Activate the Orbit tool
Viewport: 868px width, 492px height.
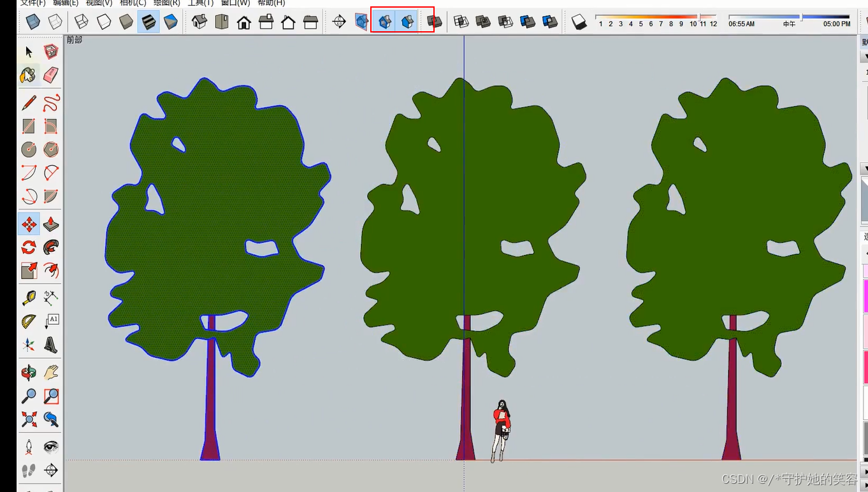click(x=29, y=372)
